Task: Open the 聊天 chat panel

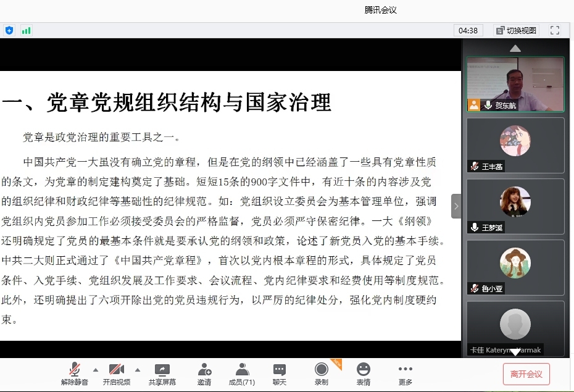Action: coord(280,374)
